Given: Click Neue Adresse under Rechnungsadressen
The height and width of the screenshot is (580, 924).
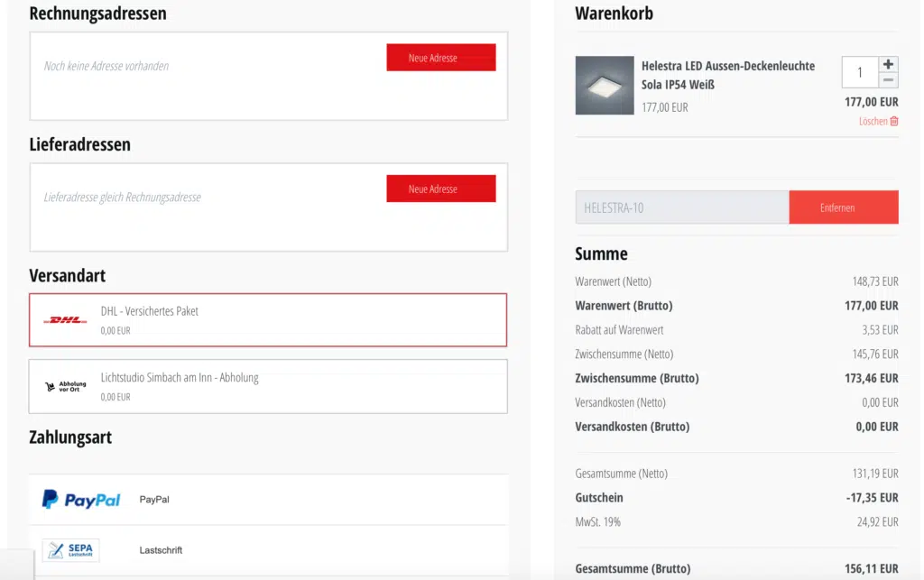Looking at the screenshot, I should [x=440, y=58].
